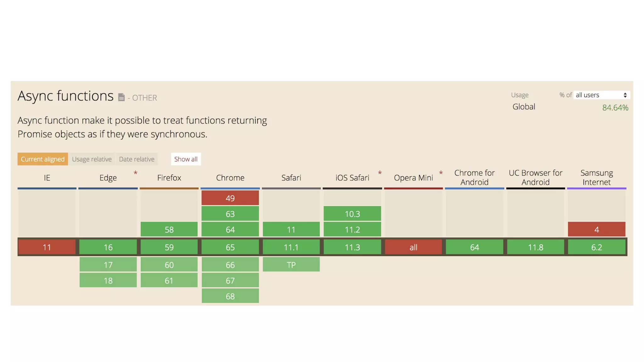Switch to Date relative view
644x362 pixels.
pyautogui.click(x=136, y=159)
